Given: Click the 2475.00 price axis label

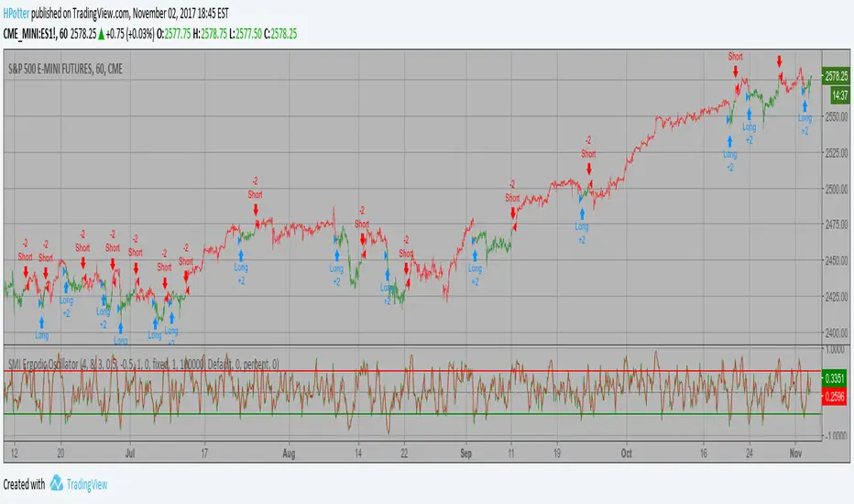Looking at the screenshot, I should pos(836,224).
